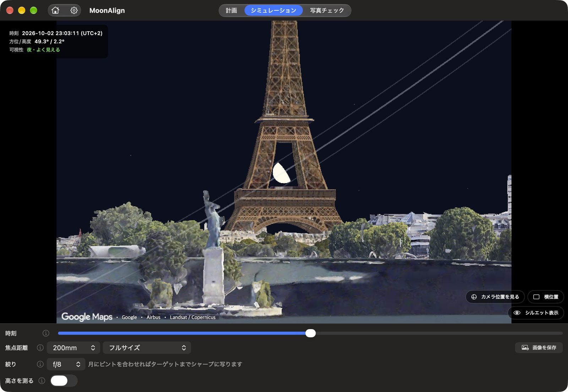568x392 pixels.
Task: Click info icon next to 絞り
Action: pyautogui.click(x=40, y=364)
